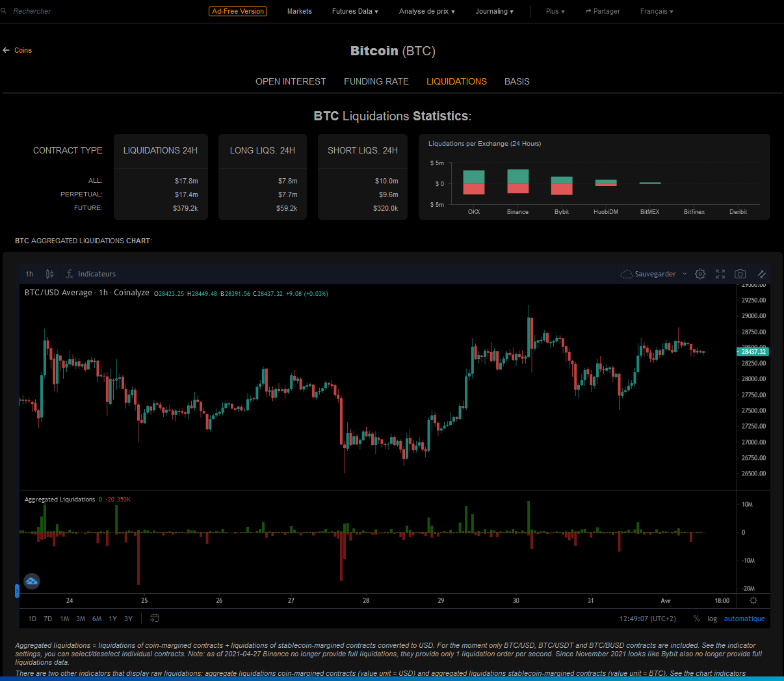Click the FUTURE liquidations value $379.2k
The image size is (784, 681).
[x=185, y=208]
